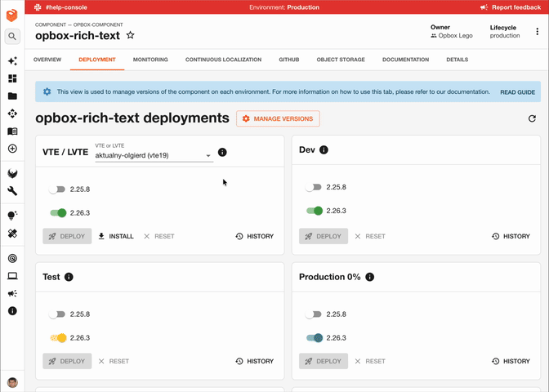This screenshot has width=549, height=392.
Task: Refresh deployments with the reload icon
Action: click(x=532, y=118)
